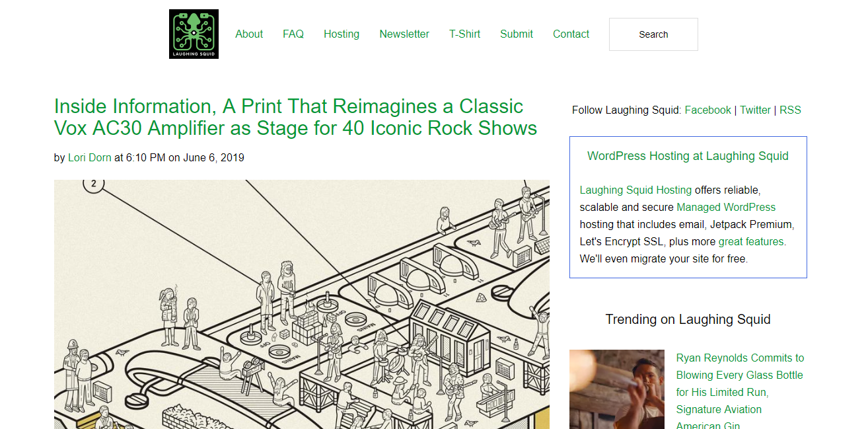Open the FAQ page
This screenshot has height=429, width=868.
[x=293, y=34]
